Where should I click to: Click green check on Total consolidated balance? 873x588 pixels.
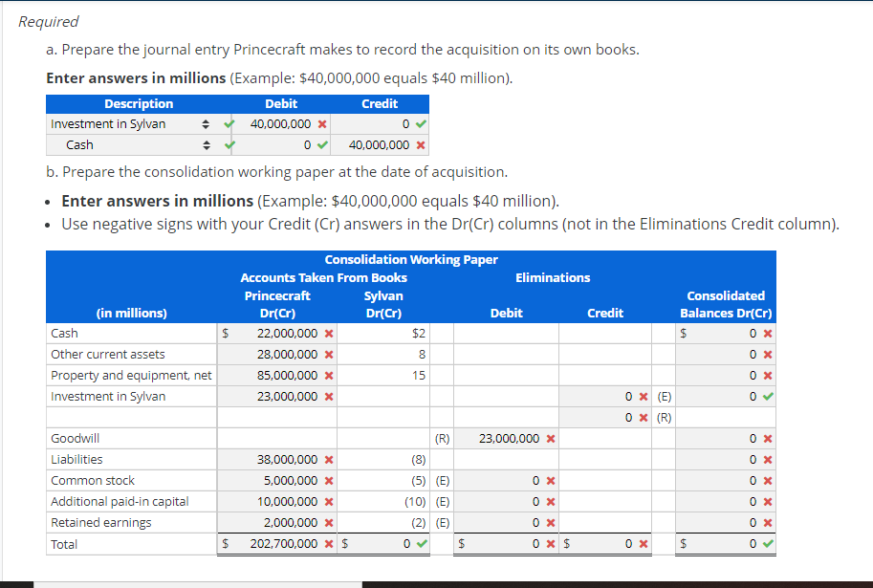click(768, 544)
